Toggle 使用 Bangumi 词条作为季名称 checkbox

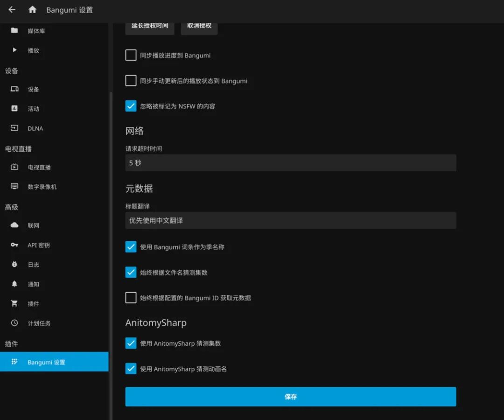(x=131, y=247)
